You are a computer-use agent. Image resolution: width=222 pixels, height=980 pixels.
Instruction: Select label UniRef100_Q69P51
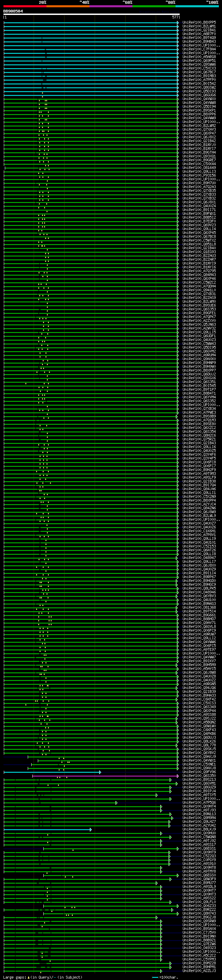click(199, 60)
